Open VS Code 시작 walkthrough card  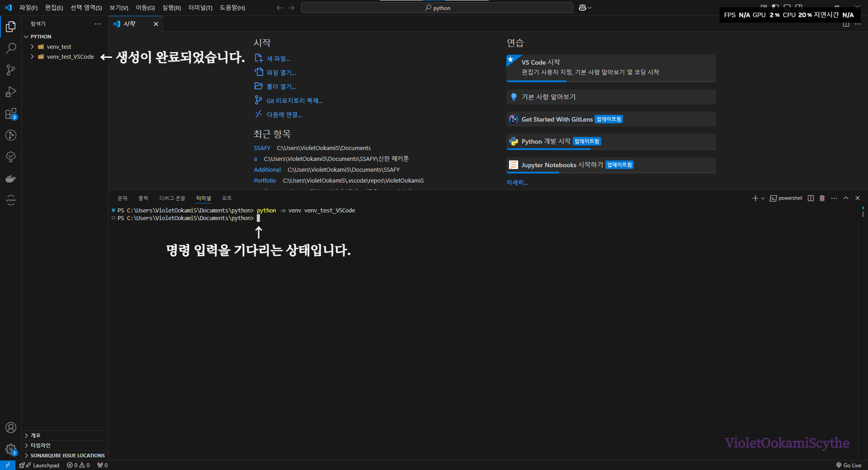tap(611, 68)
